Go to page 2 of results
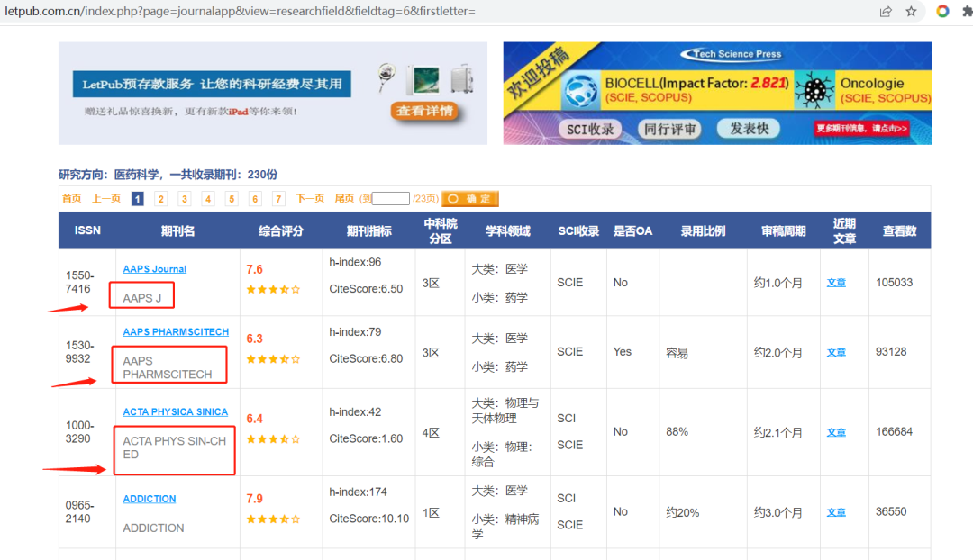Image resolution: width=973 pixels, height=560 pixels. (x=160, y=198)
